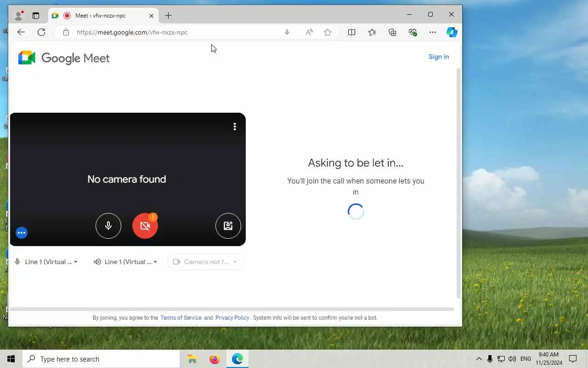Open the Camera not found dropdown
The height and width of the screenshot is (368, 588).
[205, 262]
